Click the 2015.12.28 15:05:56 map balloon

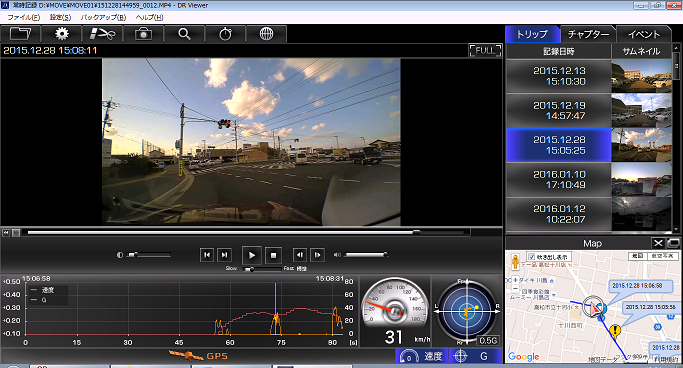tap(650, 307)
